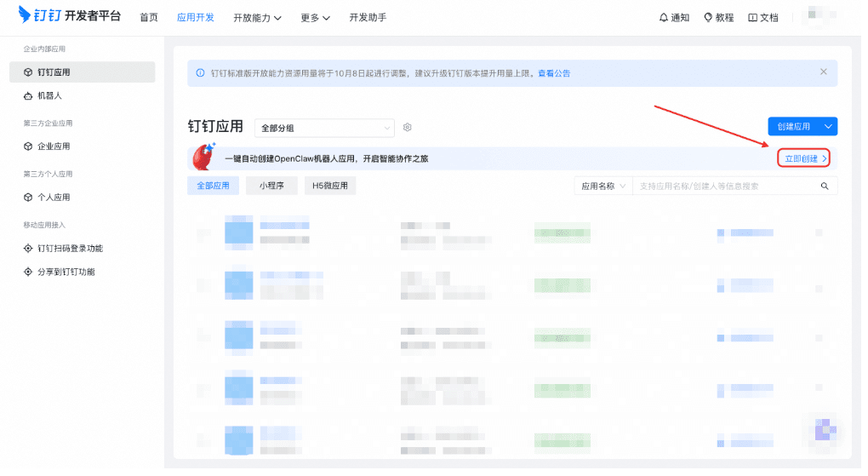This screenshot has height=476, width=868.
Task: Switch to the 小程序 tab
Action: (x=273, y=187)
